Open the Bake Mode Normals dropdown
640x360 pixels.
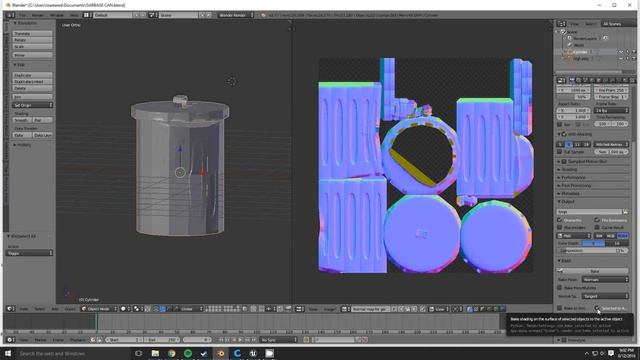click(604, 280)
